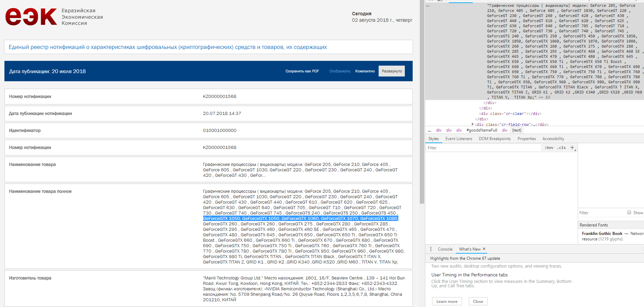The height and width of the screenshot is (307, 644).
Task: Click Сохранить как PDF link
Action: (x=302, y=71)
